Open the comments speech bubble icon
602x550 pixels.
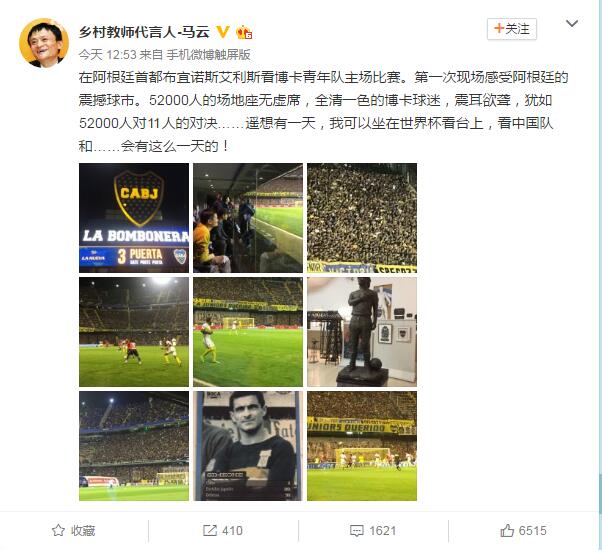point(357,531)
